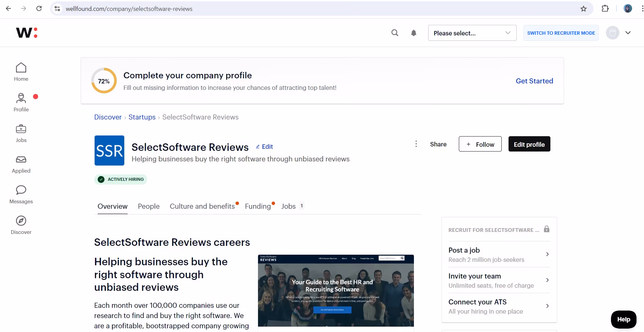Expand Post a job chevron
Screen dimensions: 644x332
(x=547, y=254)
